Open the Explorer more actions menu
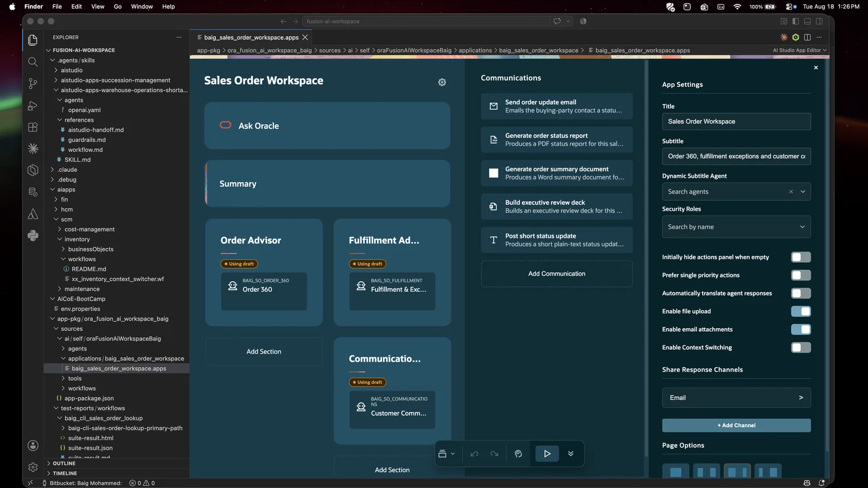 point(179,37)
